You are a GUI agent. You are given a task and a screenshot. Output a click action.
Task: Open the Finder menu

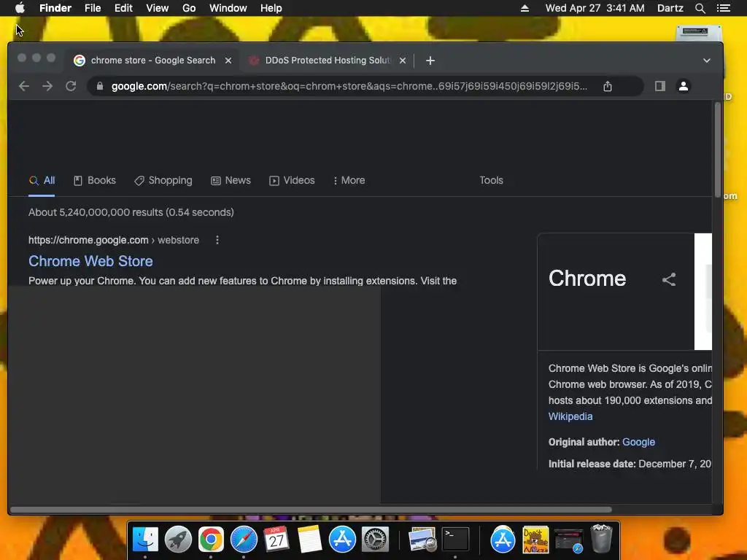55,8
